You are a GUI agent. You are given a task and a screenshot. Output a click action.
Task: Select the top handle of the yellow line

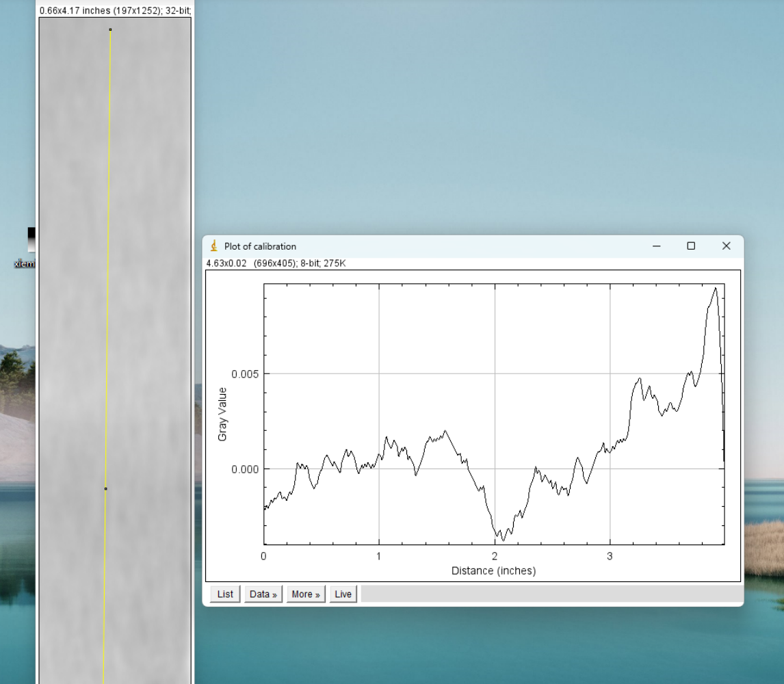[110, 29]
